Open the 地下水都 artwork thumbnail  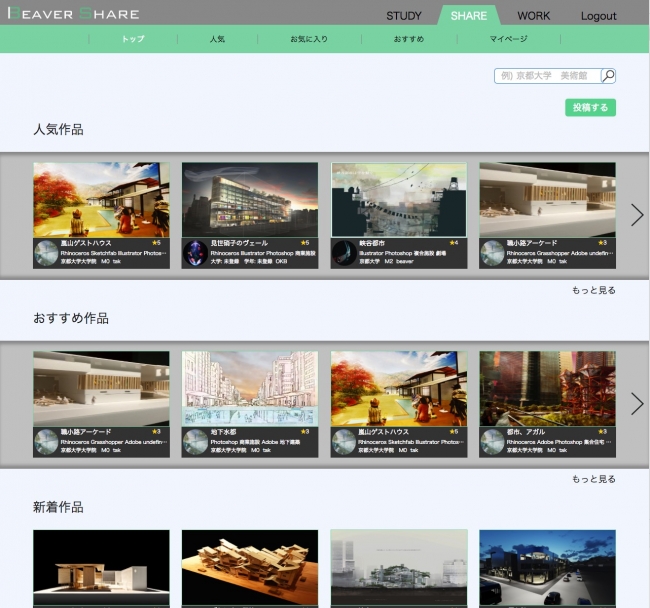[249, 388]
